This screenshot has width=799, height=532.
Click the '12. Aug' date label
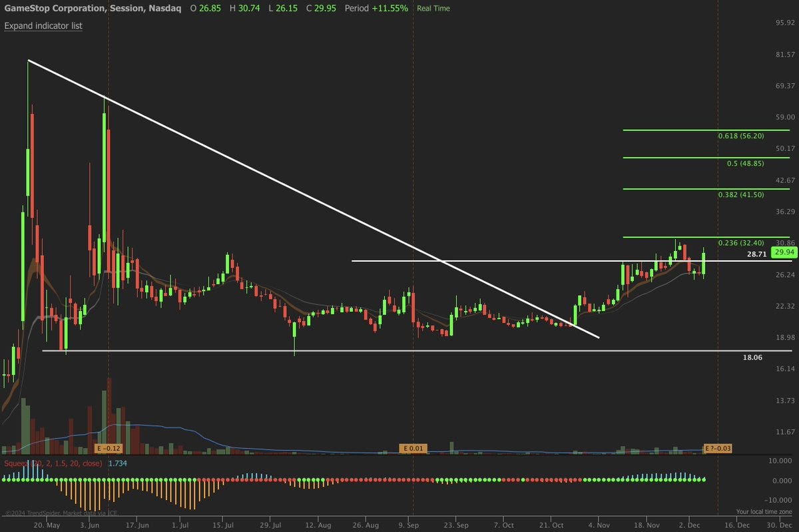[318, 524]
